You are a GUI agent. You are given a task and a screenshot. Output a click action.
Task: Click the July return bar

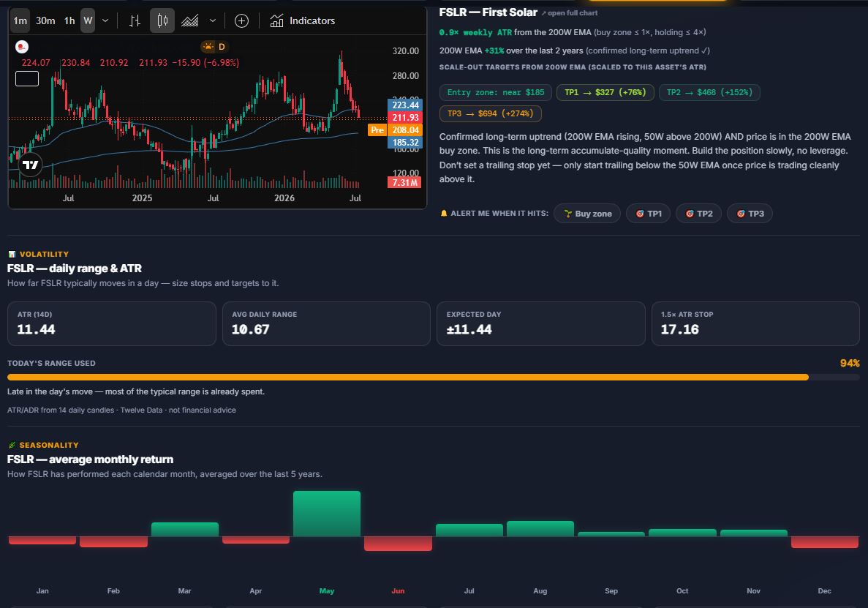click(469, 530)
